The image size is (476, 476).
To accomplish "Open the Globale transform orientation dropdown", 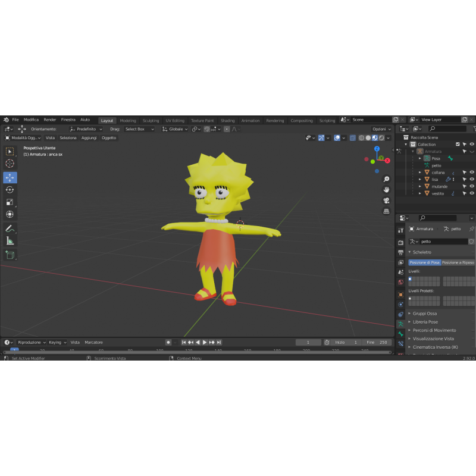I will [x=175, y=129].
